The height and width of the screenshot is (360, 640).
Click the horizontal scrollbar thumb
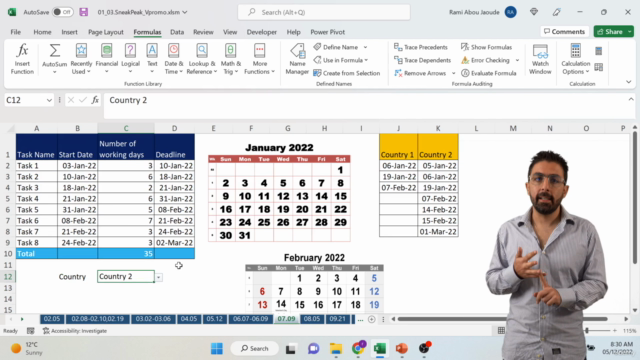pos(503,319)
